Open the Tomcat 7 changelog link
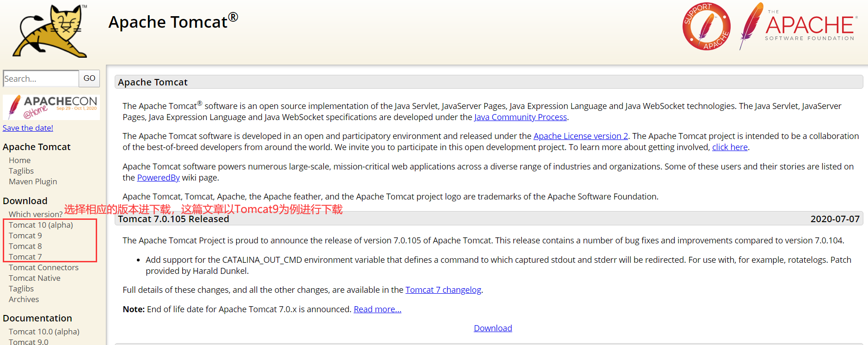The image size is (868, 345). pyautogui.click(x=443, y=290)
